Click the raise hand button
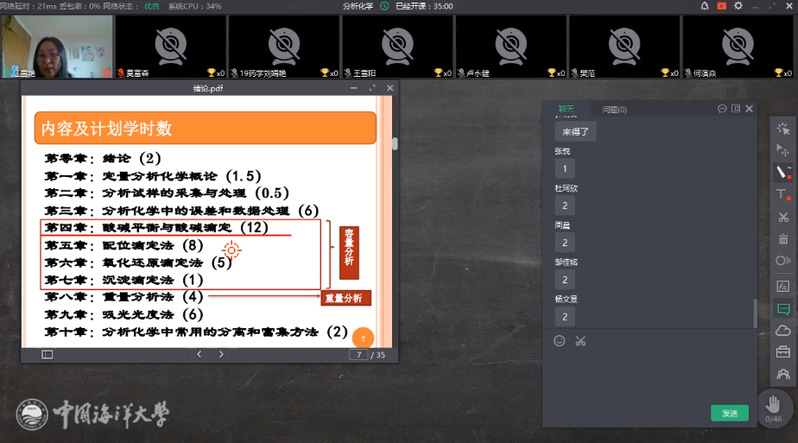 773,408
